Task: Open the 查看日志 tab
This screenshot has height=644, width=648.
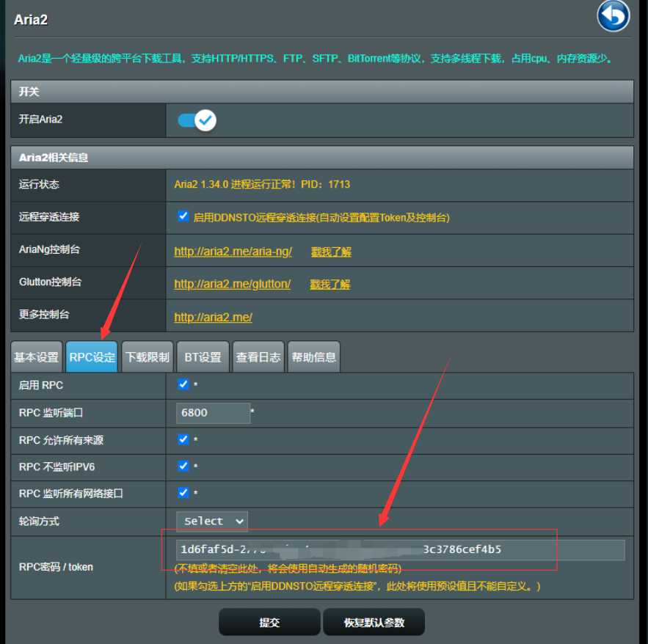Action: [x=258, y=357]
